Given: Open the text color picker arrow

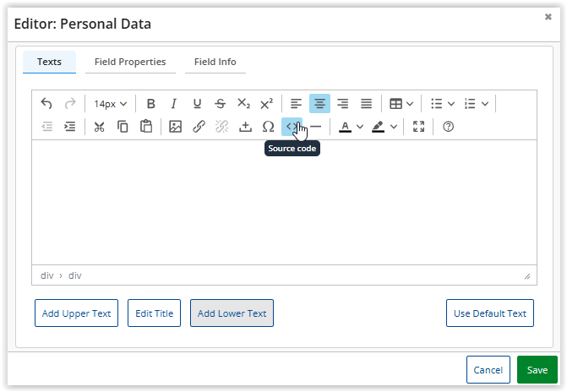Looking at the screenshot, I should coord(360,127).
